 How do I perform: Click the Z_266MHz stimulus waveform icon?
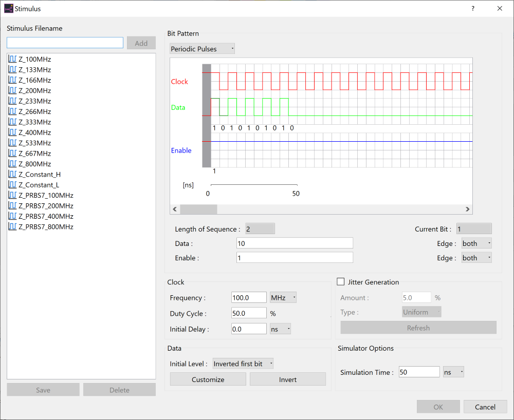[x=13, y=111]
